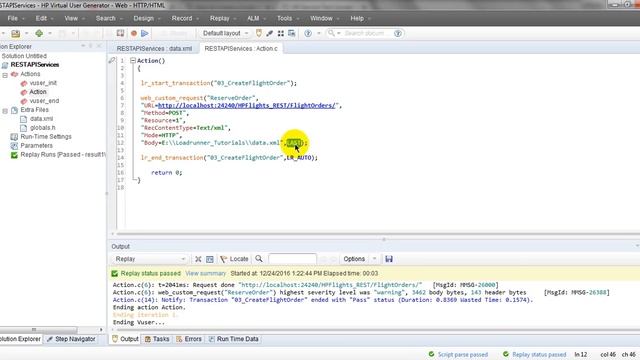
Task: Clear the output using the X icon
Action: 198,259
